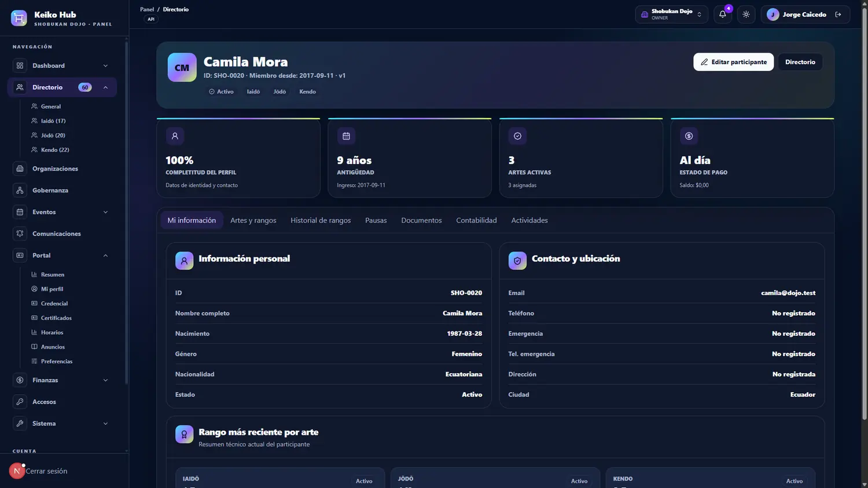Click the Panel breadcrumb link
The height and width of the screenshot is (488, 868).
coord(147,9)
